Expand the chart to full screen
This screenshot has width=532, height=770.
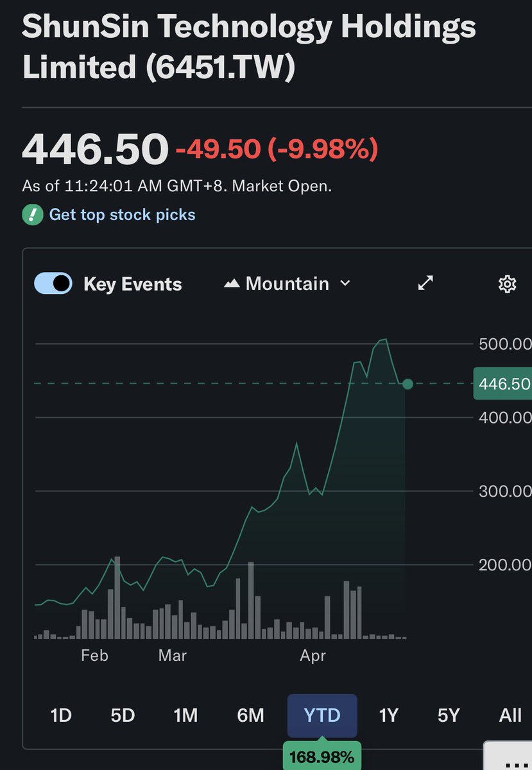425,283
